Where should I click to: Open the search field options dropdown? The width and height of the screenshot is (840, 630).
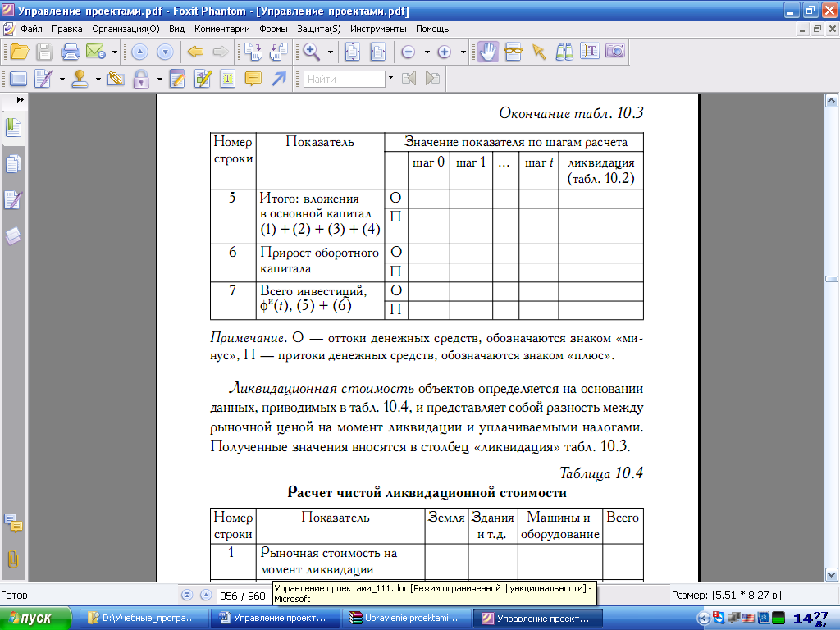(x=390, y=78)
